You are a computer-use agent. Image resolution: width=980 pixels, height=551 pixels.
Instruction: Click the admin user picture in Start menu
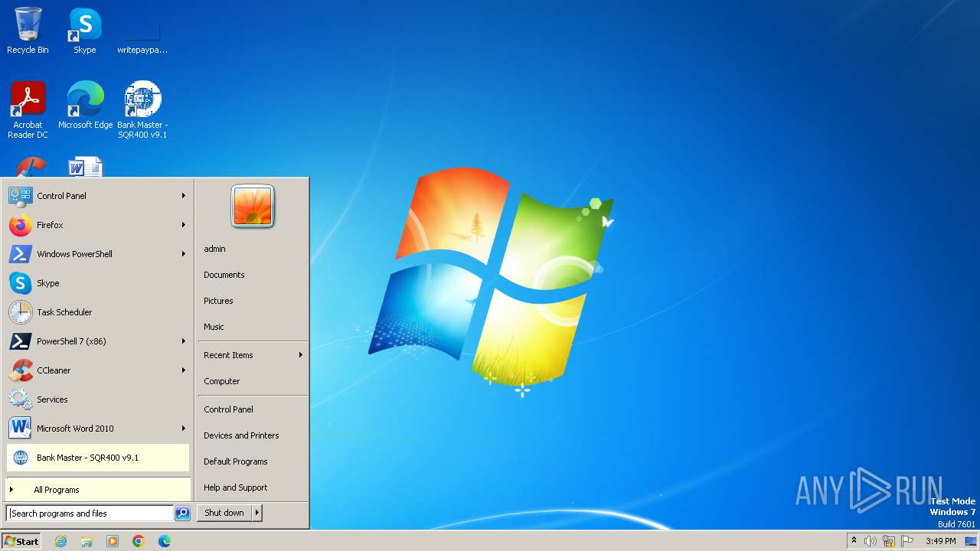click(253, 207)
